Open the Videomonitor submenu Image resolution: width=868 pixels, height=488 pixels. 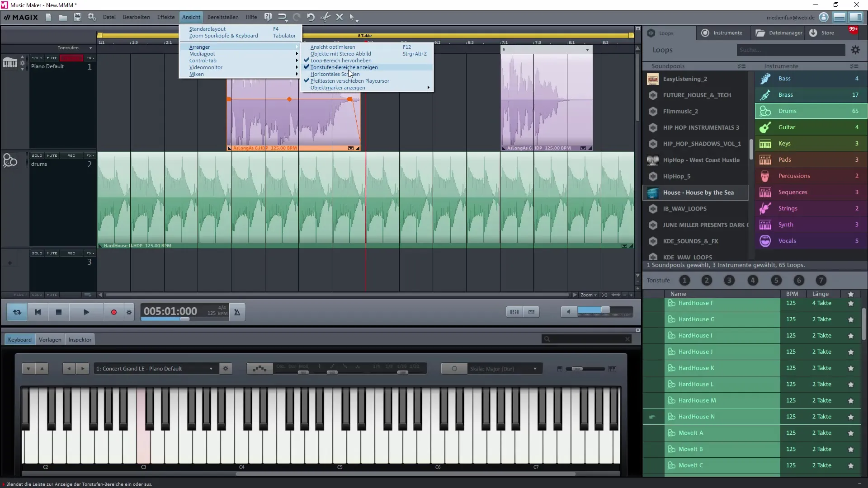tap(240, 67)
